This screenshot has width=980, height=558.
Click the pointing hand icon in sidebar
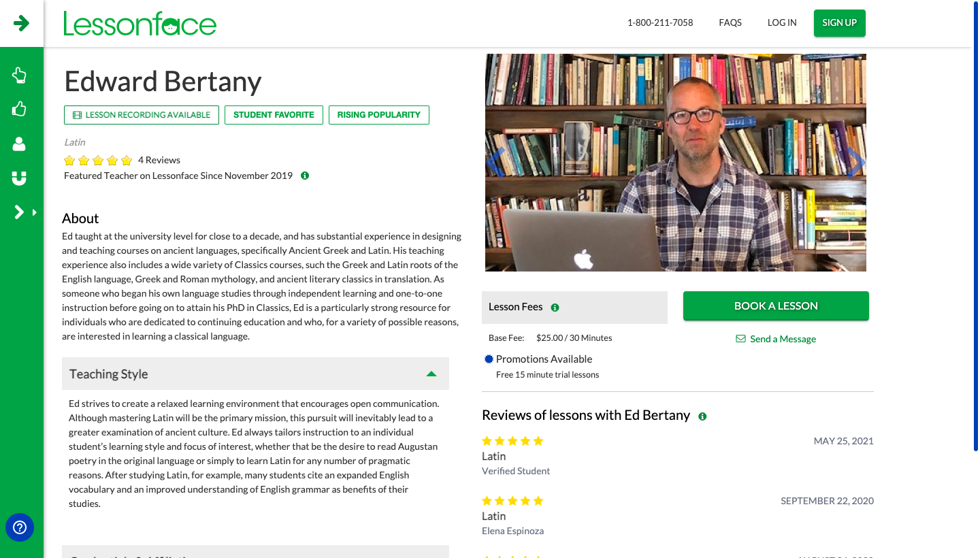pos(20,75)
